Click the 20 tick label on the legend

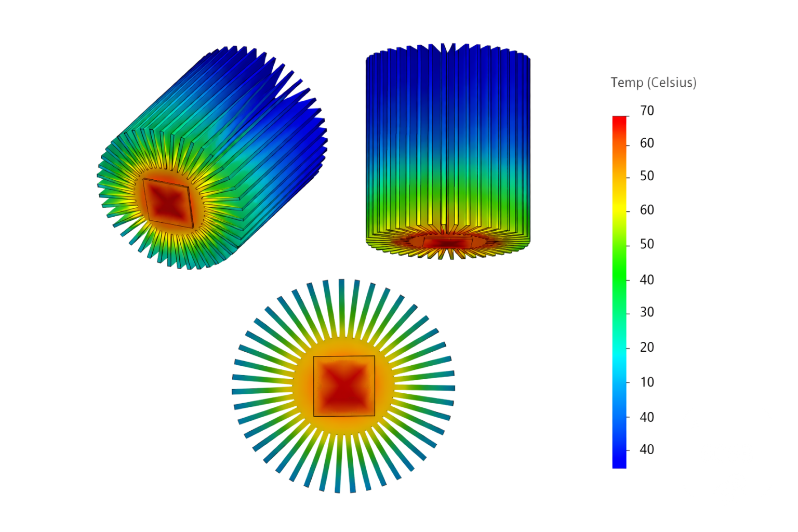tap(647, 347)
